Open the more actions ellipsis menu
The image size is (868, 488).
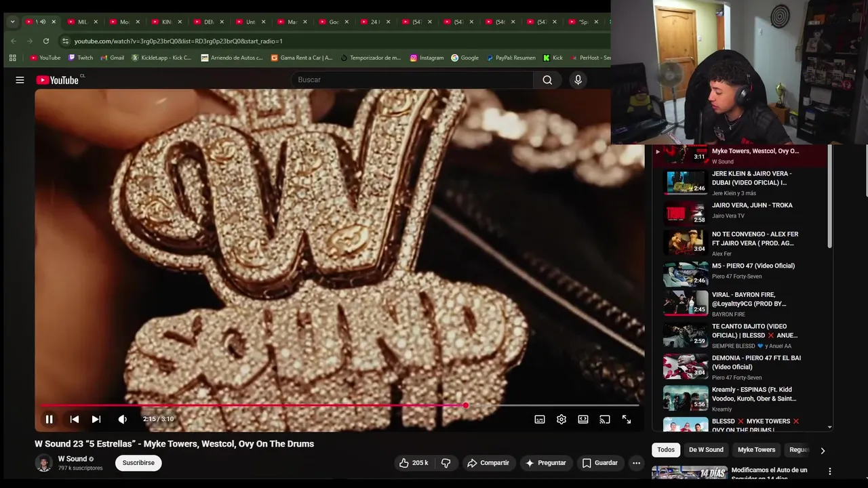click(636, 463)
